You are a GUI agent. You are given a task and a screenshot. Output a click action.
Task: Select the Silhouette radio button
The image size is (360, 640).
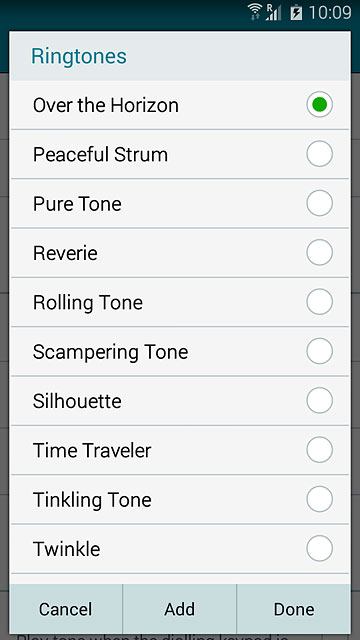[x=320, y=400]
